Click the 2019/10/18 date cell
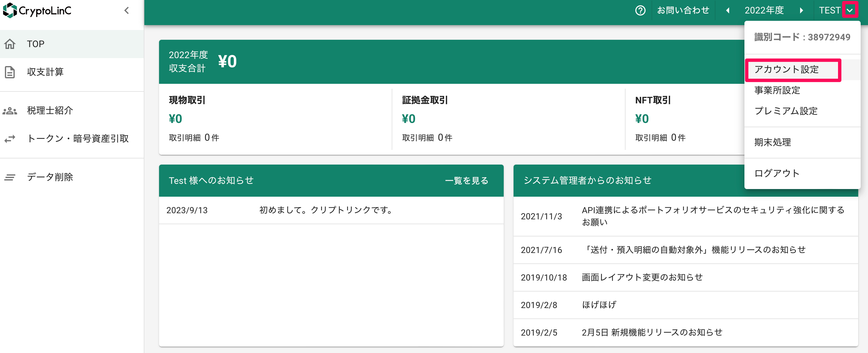The width and height of the screenshot is (868, 353). click(543, 277)
